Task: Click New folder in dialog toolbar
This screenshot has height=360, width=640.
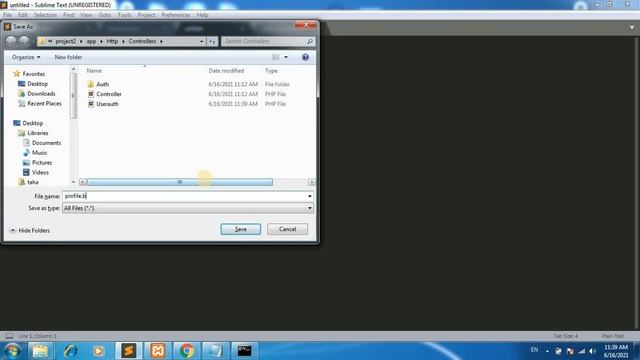Action: pyautogui.click(x=68, y=57)
